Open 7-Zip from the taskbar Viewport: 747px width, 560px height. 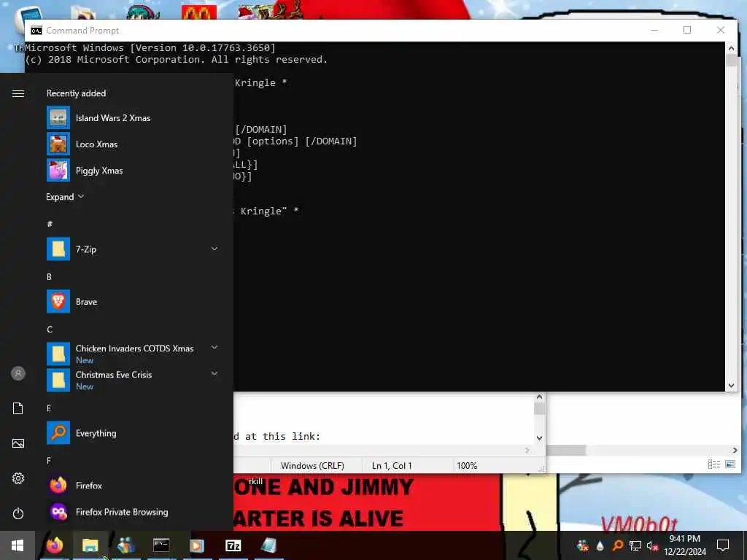click(233, 545)
